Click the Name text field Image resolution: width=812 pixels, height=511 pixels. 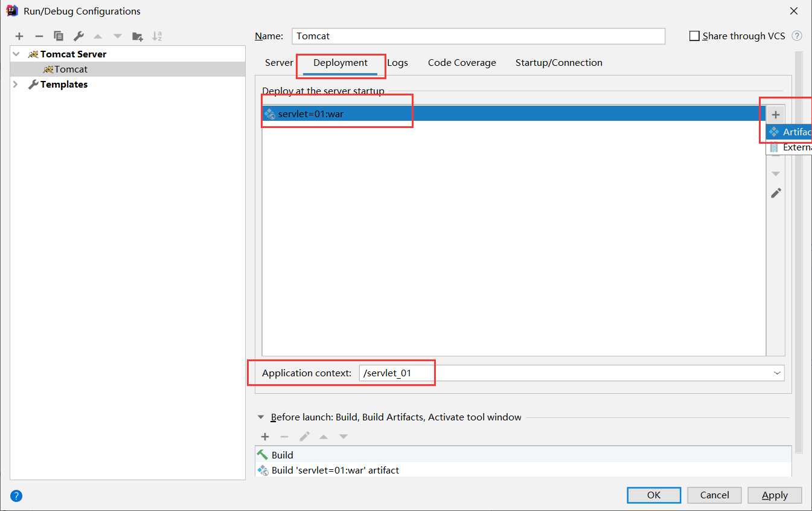[478, 36]
